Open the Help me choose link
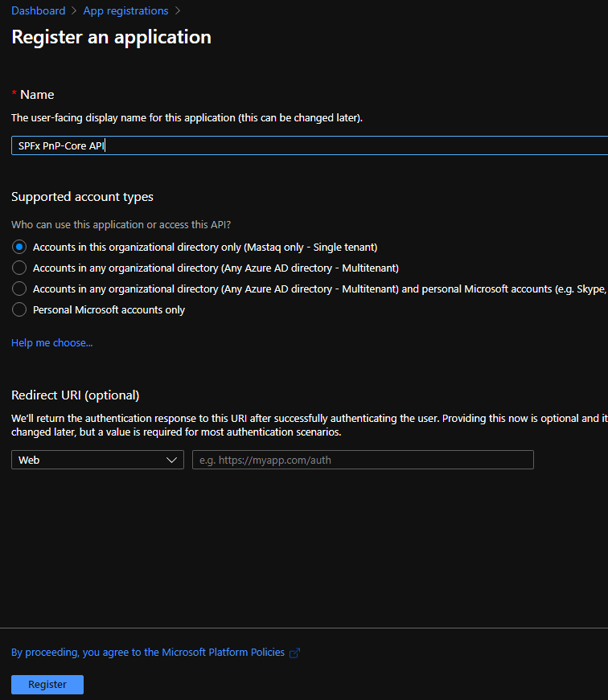Viewport: 608px width, 700px height. pyautogui.click(x=51, y=343)
